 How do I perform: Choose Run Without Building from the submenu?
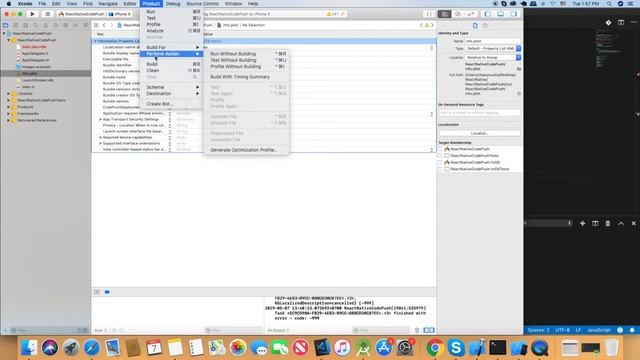coord(247,54)
